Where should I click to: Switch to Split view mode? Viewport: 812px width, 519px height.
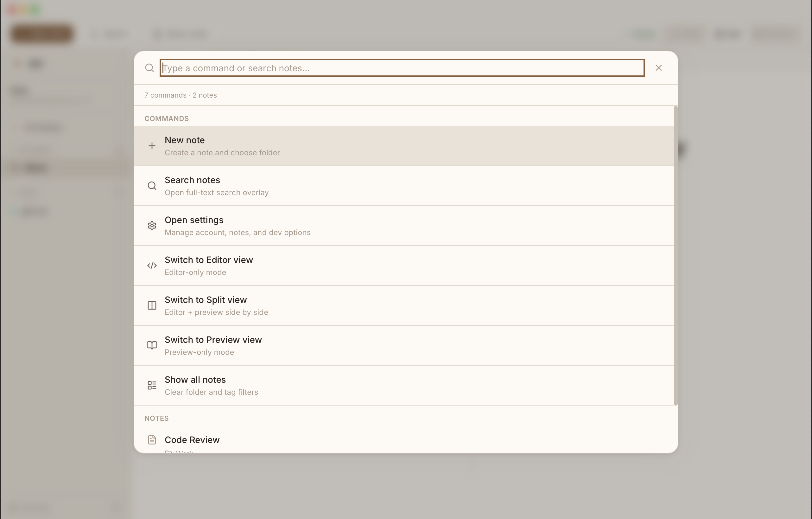point(303,305)
